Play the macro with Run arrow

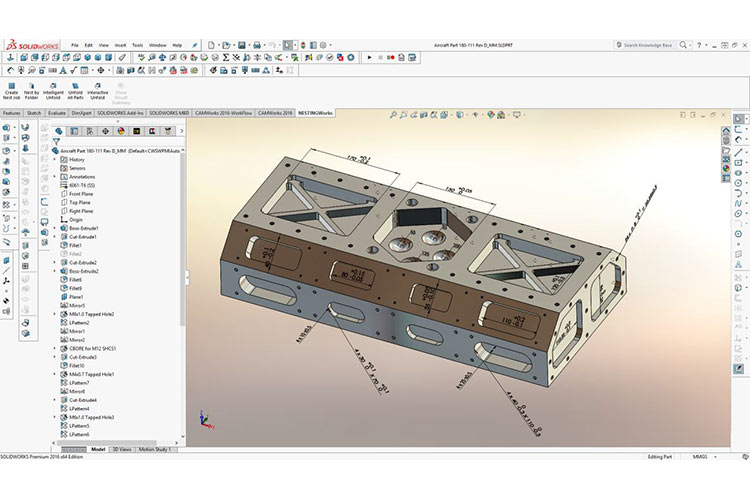369,57
